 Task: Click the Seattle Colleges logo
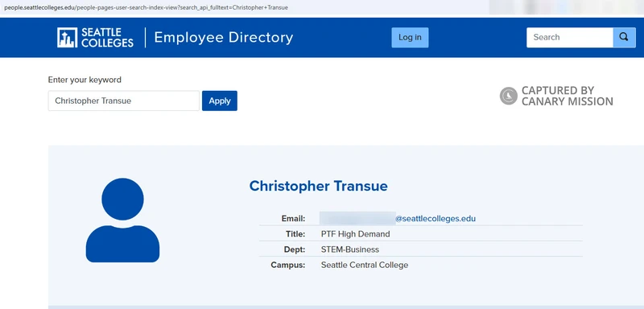tap(95, 38)
